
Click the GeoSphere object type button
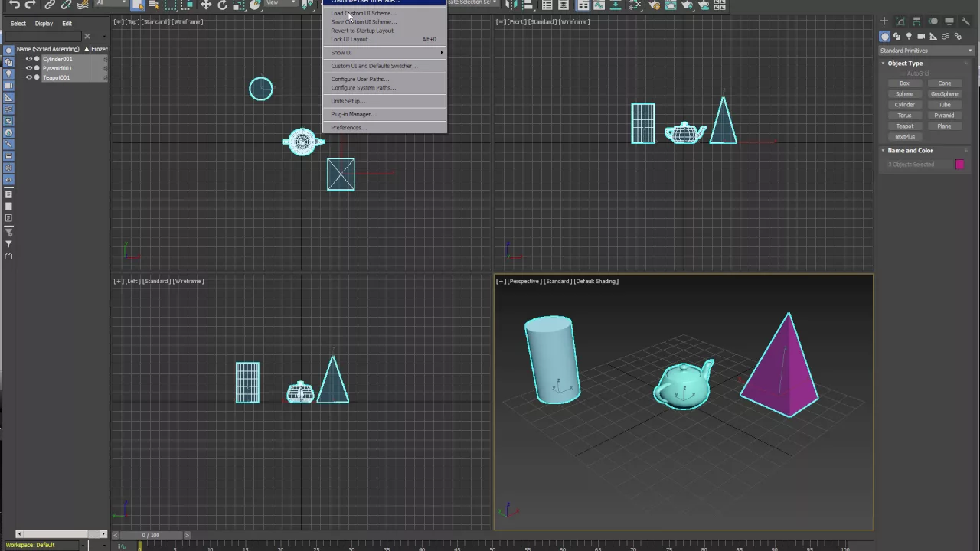[x=944, y=93]
